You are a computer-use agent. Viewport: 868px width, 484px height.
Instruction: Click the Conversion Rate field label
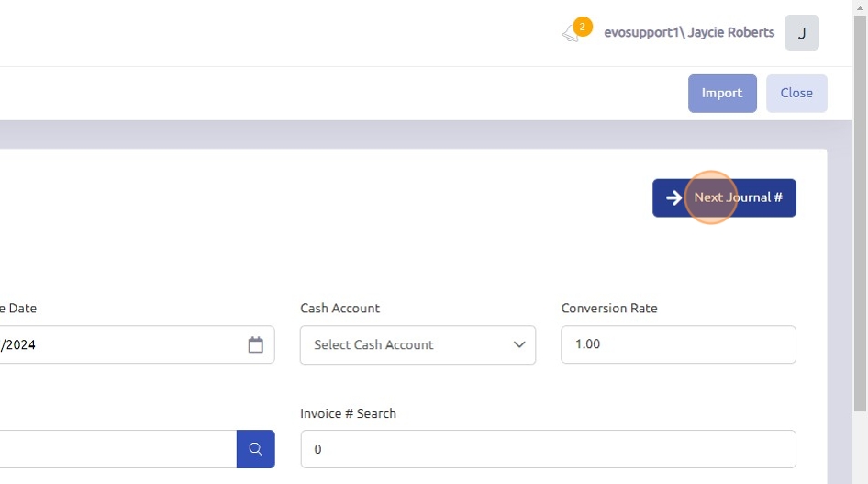pos(609,309)
